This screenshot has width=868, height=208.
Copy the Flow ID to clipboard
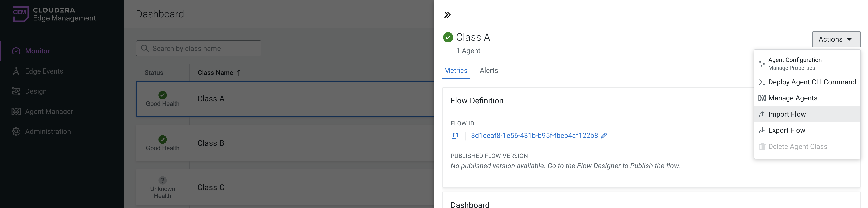coord(455,135)
